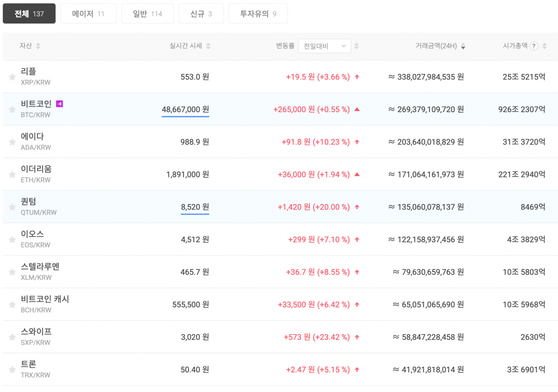Open the 전일대비 dropdown

[x=325, y=46]
